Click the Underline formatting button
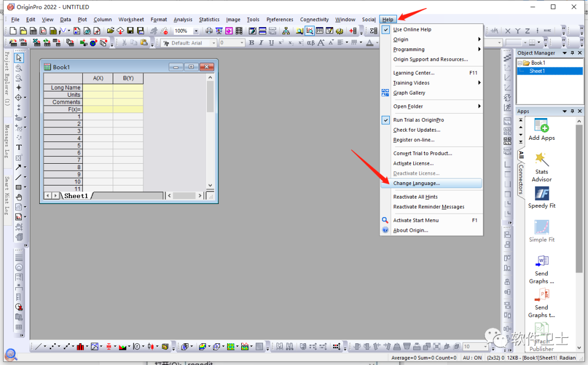The image size is (588, 365). point(271,43)
